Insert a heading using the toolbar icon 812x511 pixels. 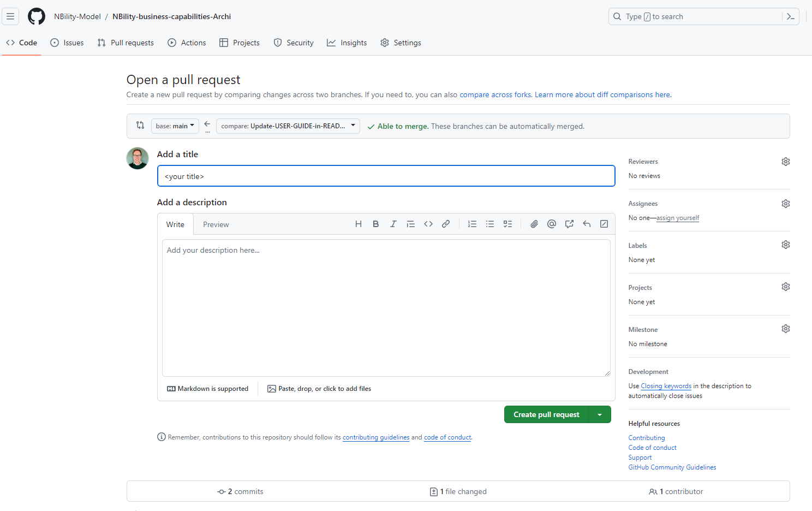(358, 224)
